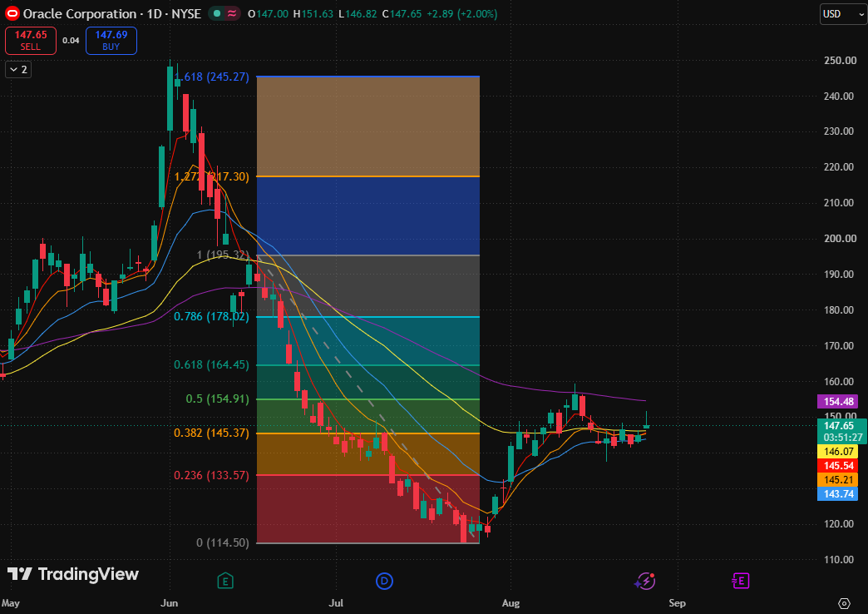
Task: Click the Sep label on time axis
Action: tap(677, 603)
